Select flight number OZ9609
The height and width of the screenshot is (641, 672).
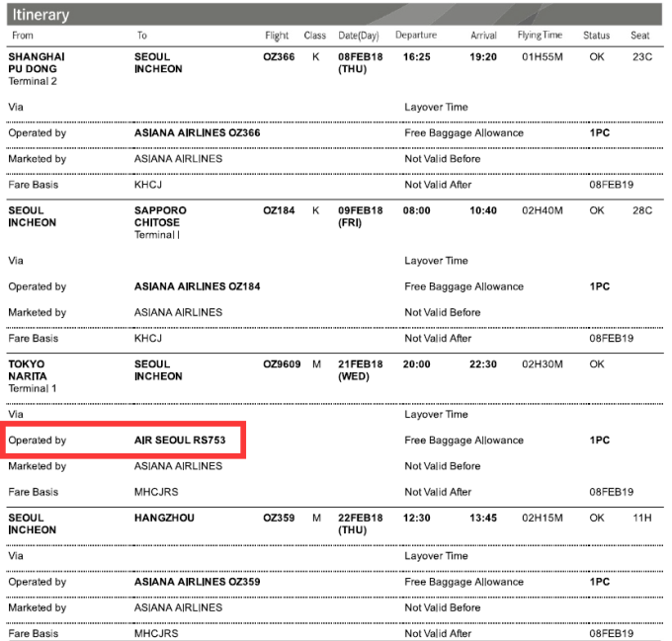tap(282, 364)
